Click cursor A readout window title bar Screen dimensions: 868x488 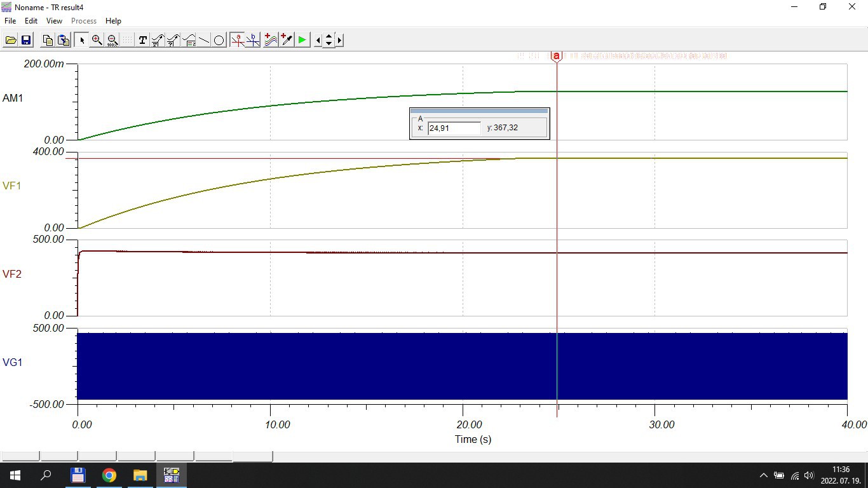click(x=479, y=111)
